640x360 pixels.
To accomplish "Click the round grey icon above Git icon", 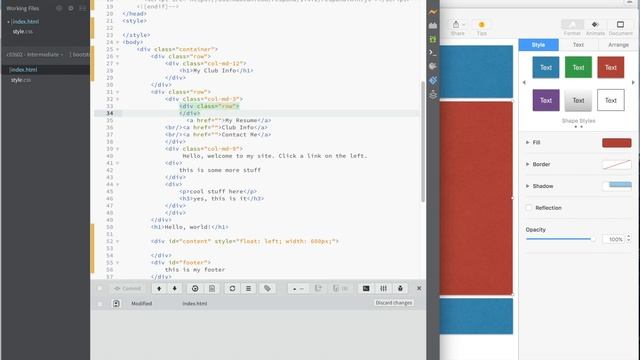I will coord(433,66).
